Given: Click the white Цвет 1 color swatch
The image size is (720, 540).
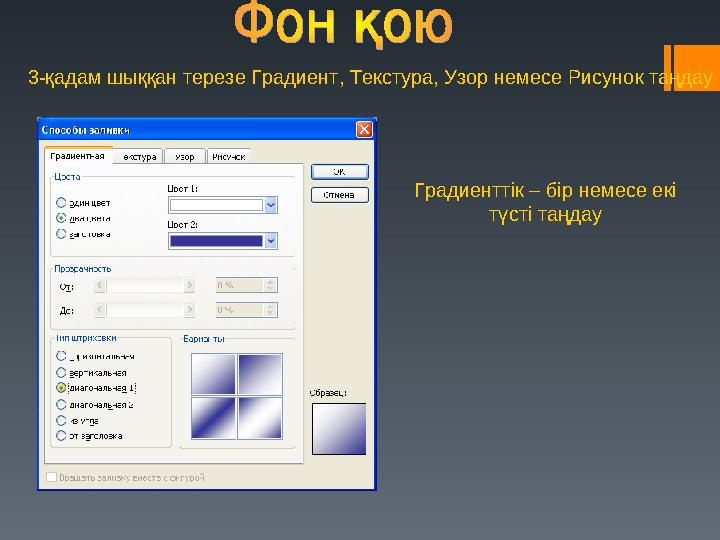Looking at the screenshot, I should tap(216, 205).
